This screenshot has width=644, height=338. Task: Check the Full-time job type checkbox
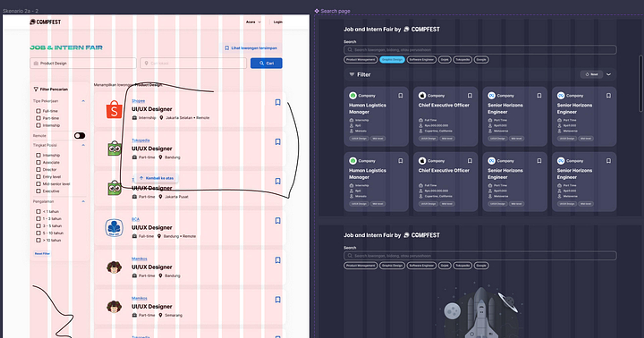[38, 111]
